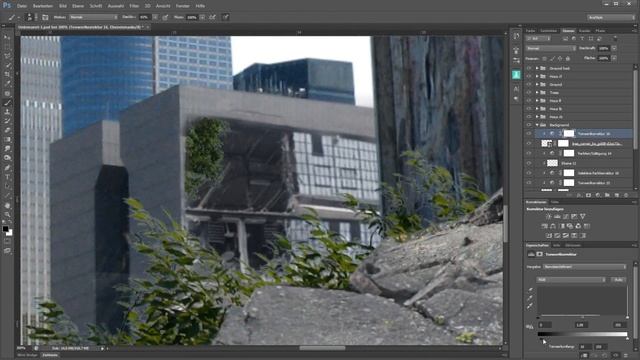Switch to the Pfade tab
The image size is (640, 360).
(600, 31)
